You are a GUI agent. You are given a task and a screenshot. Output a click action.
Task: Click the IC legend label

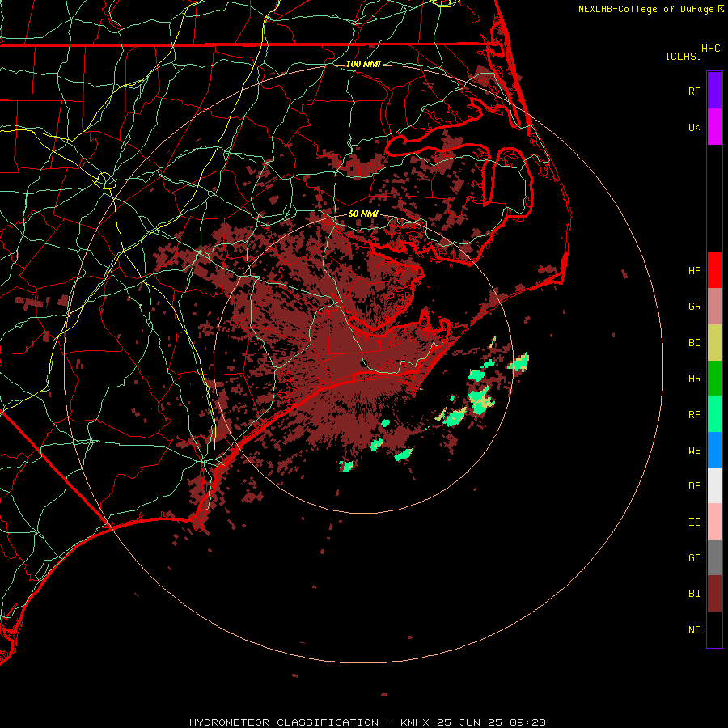tap(694, 522)
